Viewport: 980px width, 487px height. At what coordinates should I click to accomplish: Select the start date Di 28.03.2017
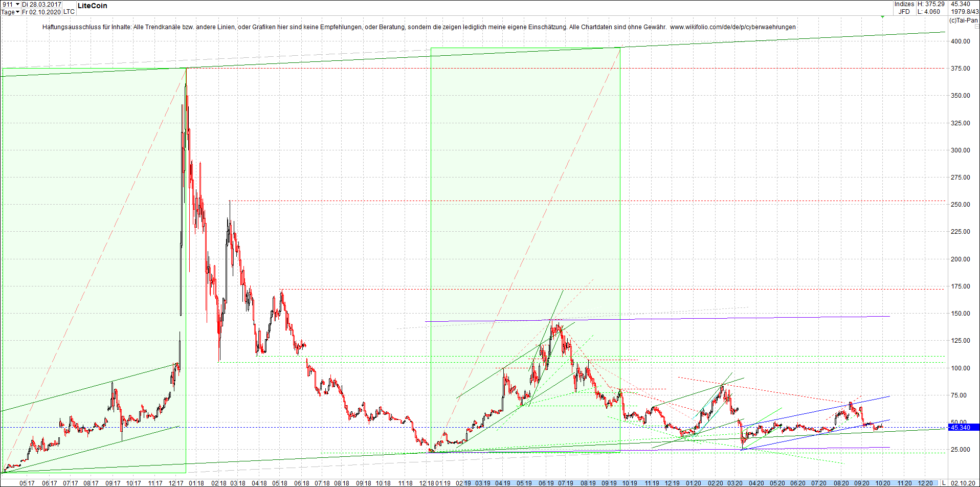click(x=42, y=4)
